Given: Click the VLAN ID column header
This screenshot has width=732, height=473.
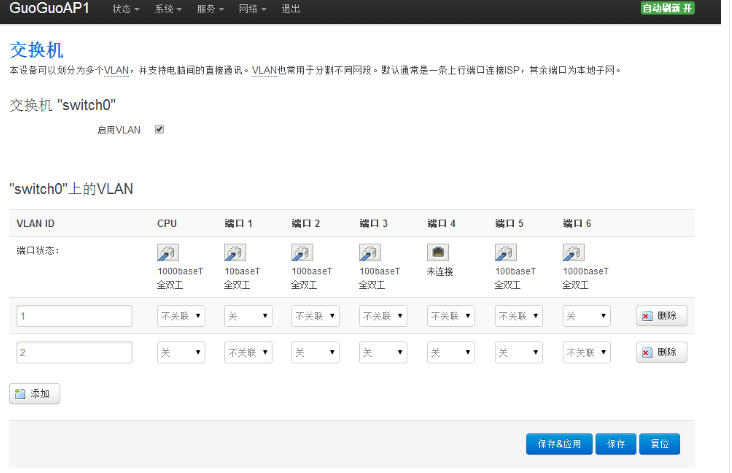Looking at the screenshot, I should [35, 224].
